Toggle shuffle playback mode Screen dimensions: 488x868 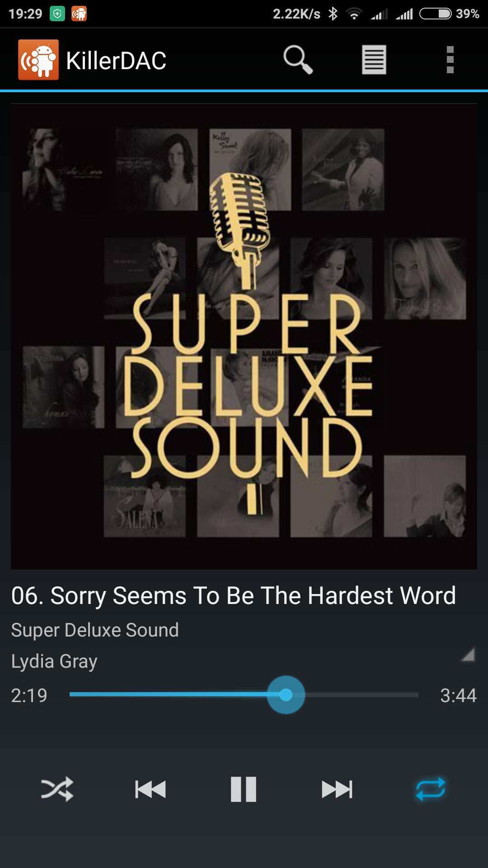coord(57,789)
